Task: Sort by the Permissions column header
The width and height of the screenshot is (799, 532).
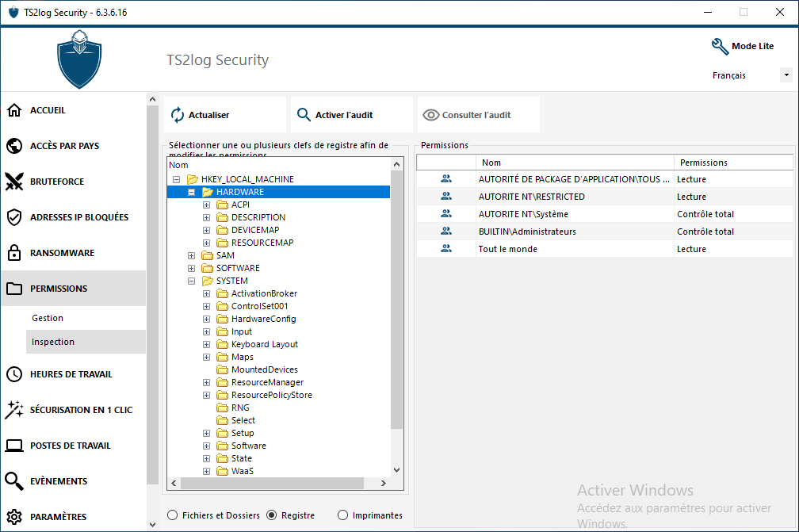Action: click(x=733, y=163)
